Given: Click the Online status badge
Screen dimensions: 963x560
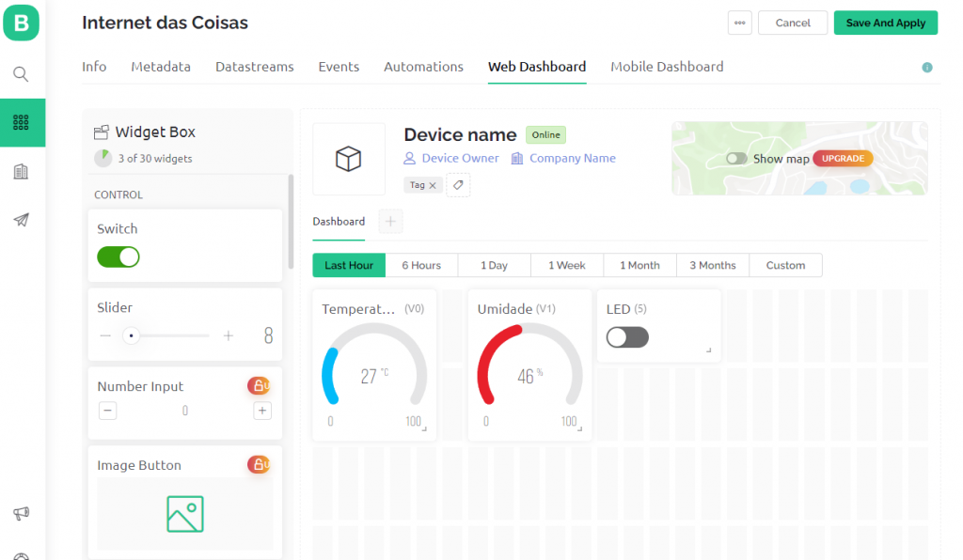Looking at the screenshot, I should [x=546, y=135].
